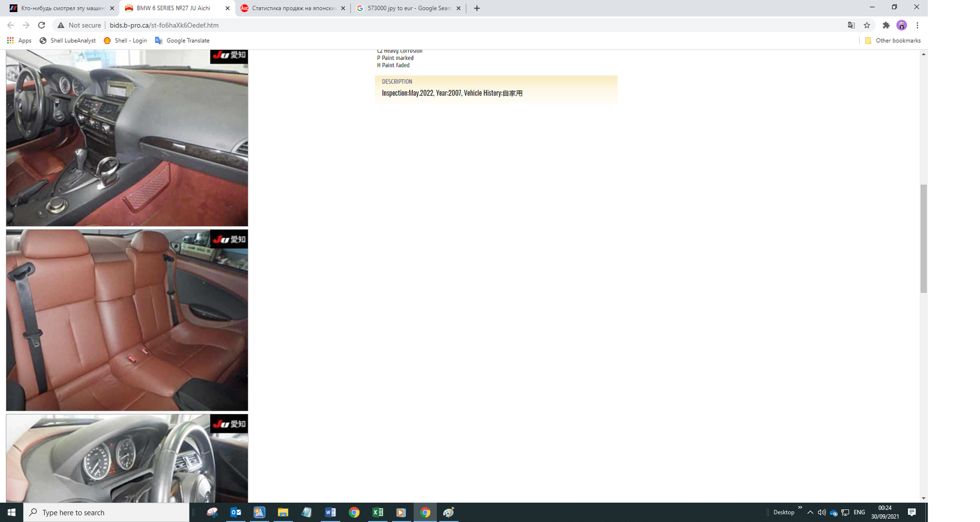Switch to the Статистика продаж tab
The height and width of the screenshot is (522, 980).
pos(292,8)
